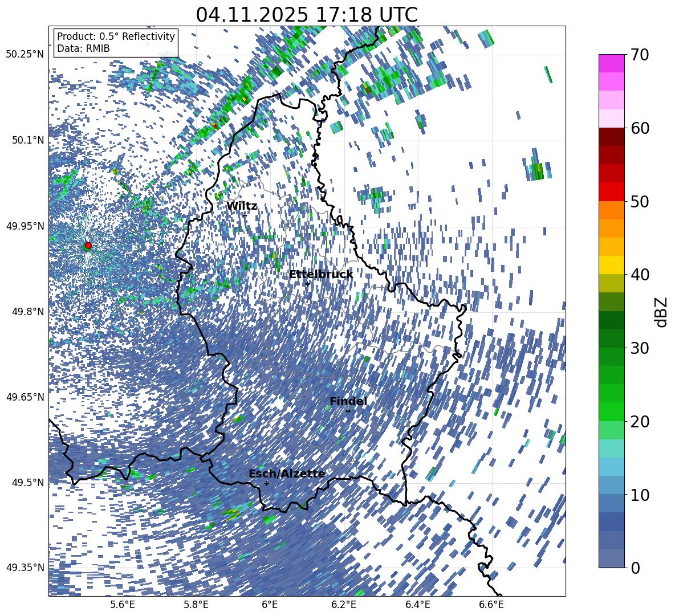Click the colorbar 60 tick label
Image resolution: width=675 pixels, height=616 pixels.
tap(640, 128)
